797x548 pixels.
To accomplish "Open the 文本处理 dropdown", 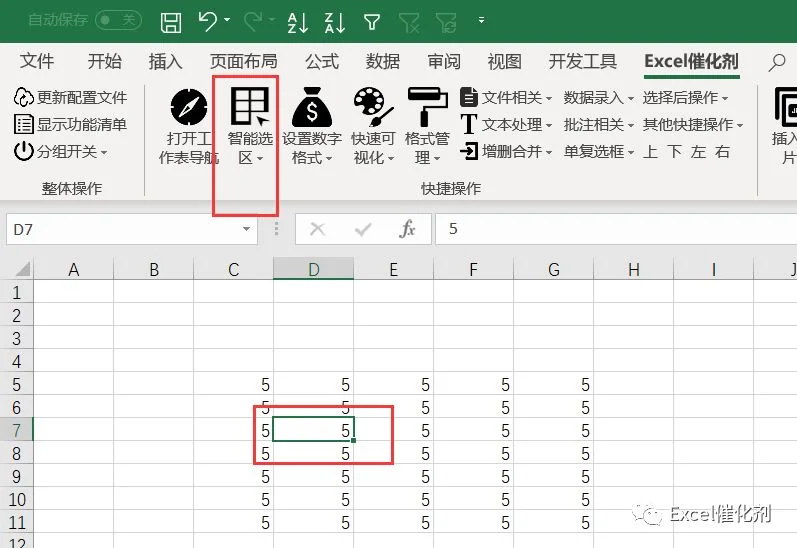I will coord(506,124).
